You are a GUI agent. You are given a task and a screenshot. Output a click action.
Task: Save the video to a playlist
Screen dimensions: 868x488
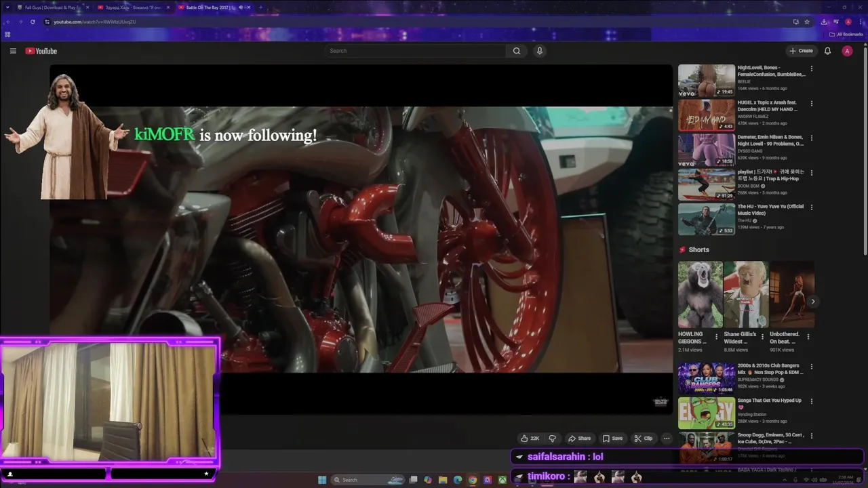tap(612, 439)
